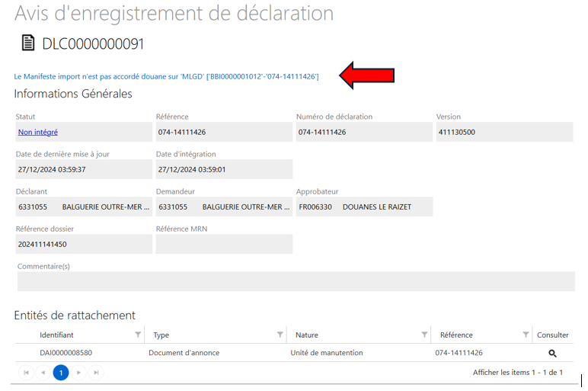Go to the previous page of results

tap(43, 373)
